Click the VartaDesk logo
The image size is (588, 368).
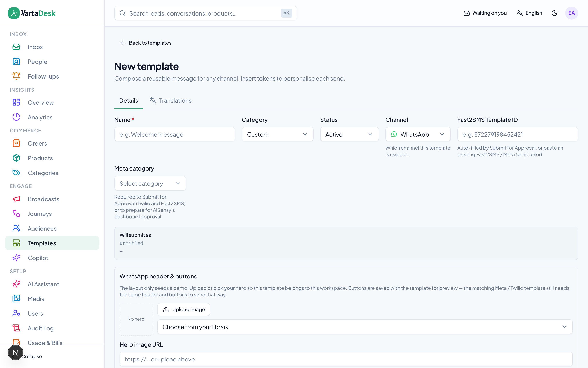(32, 13)
